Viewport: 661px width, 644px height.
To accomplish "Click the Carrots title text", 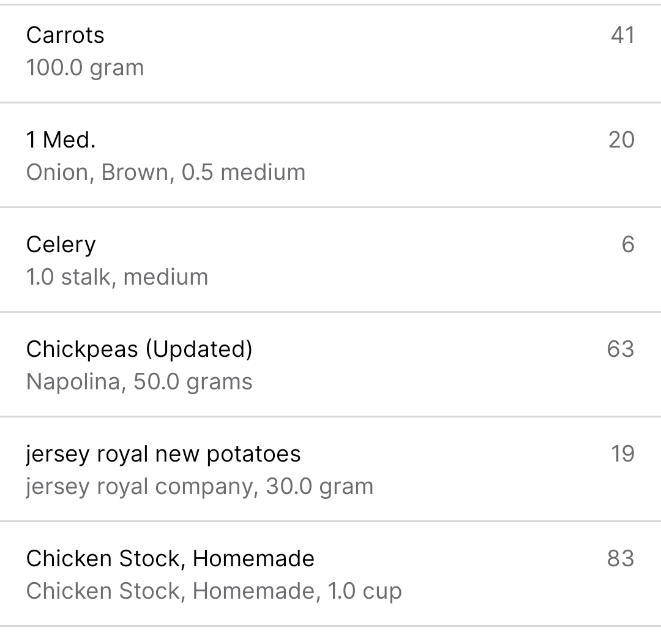I will (x=65, y=35).
